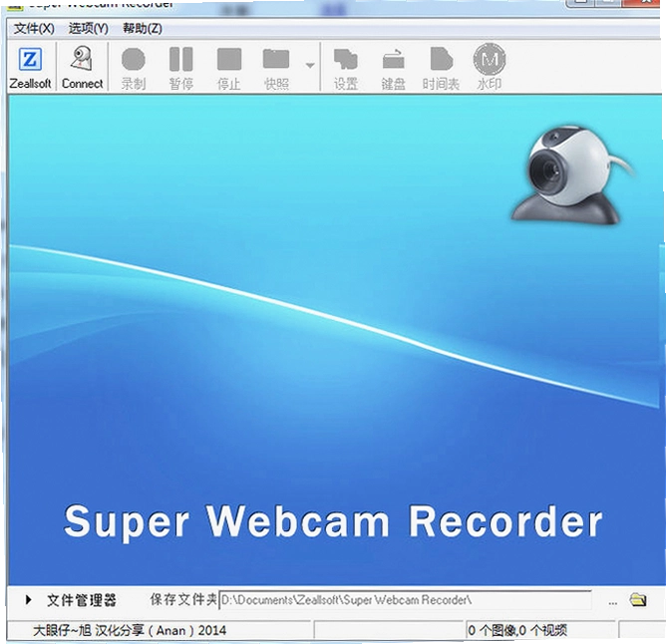Open the 选项(Y) menu
666x644 pixels.
89,29
